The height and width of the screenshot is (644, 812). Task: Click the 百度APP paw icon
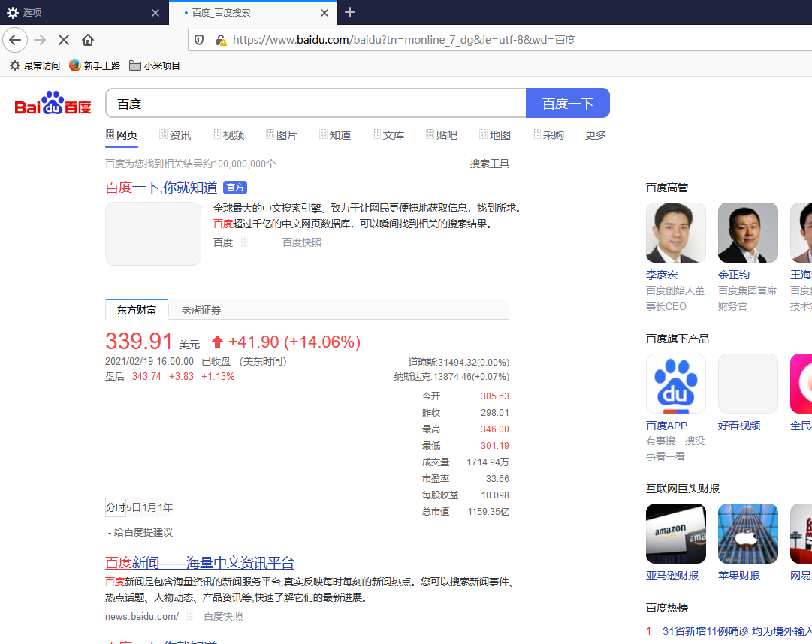pos(676,384)
